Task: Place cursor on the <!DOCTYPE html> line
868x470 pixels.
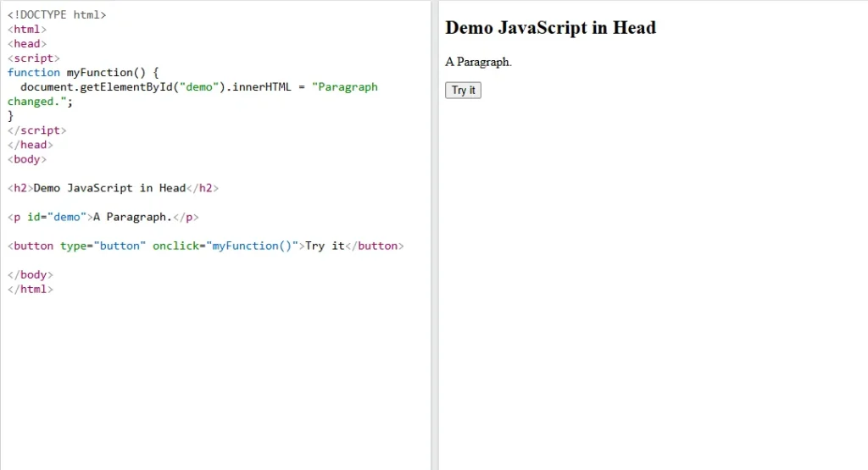Action: 57,15
